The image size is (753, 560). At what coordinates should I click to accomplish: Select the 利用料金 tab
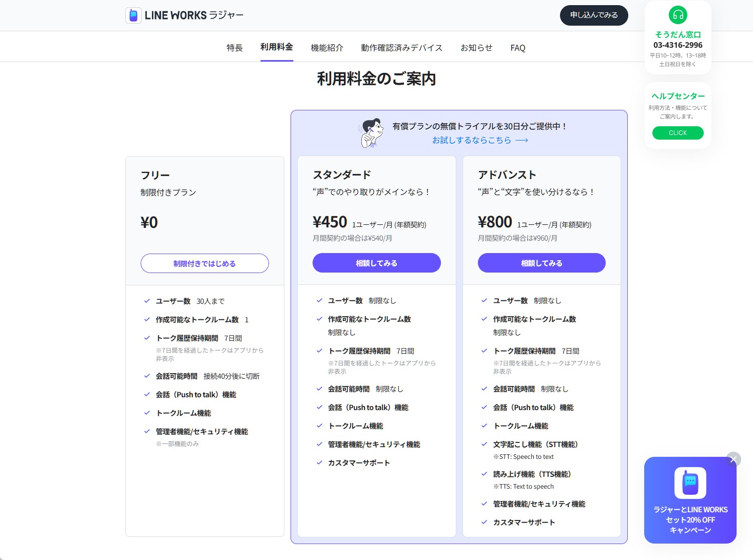coord(277,47)
